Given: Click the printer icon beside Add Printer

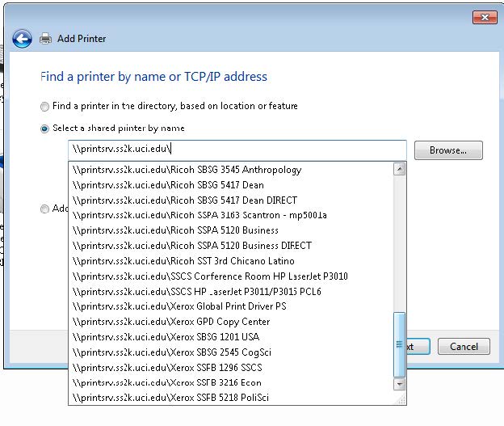Looking at the screenshot, I should point(46,38).
